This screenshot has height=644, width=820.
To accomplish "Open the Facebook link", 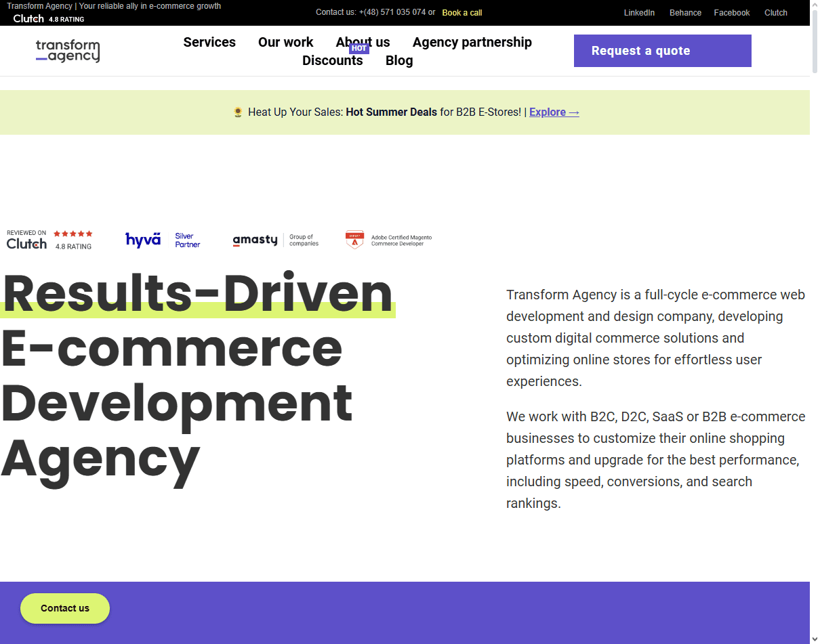I will (732, 13).
